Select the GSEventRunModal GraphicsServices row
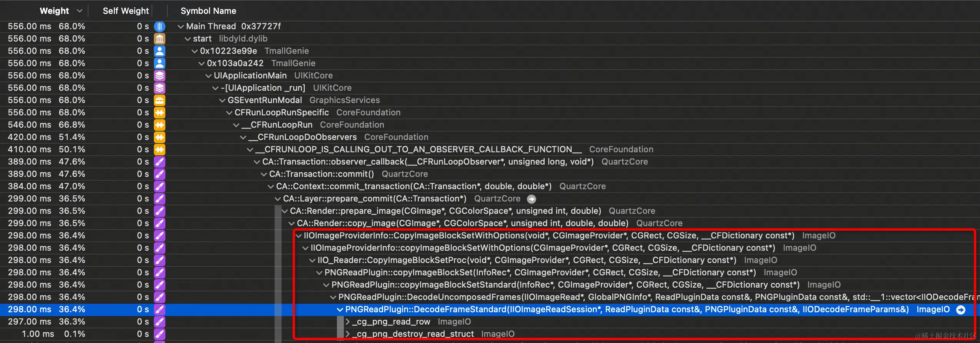The height and width of the screenshot is (343, 980). [x=490, y=100]
